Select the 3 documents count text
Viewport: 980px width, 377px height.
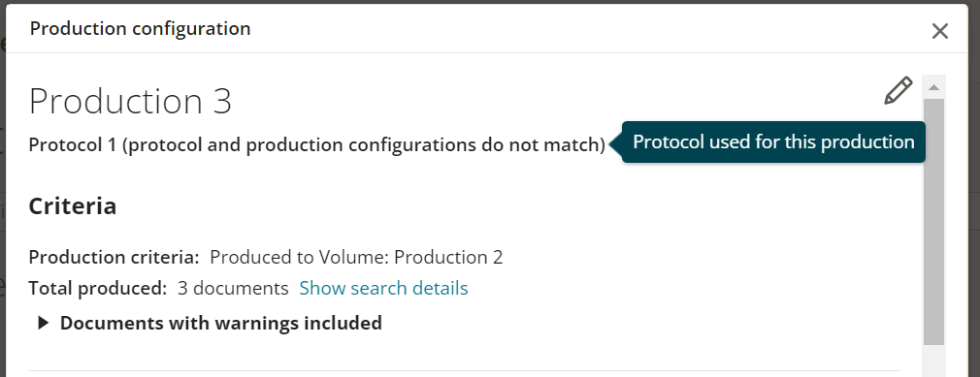click(233, 289)
